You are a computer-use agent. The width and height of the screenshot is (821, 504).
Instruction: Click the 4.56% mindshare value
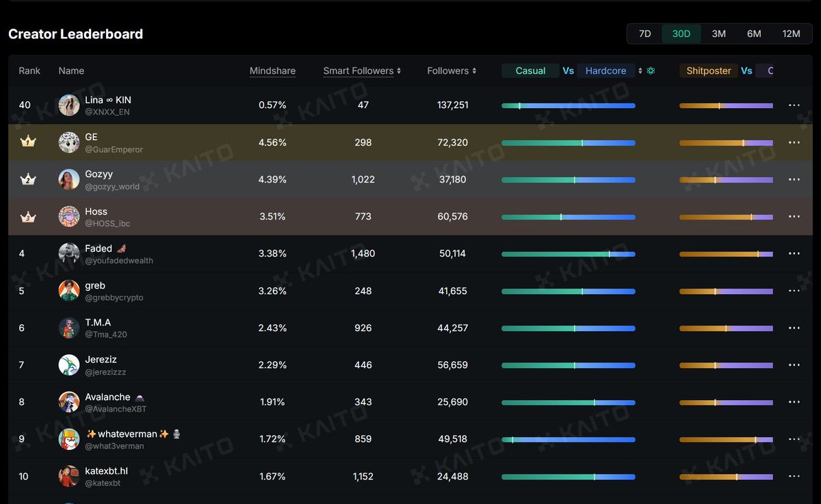pyautogui.click(x=272, y=142)
